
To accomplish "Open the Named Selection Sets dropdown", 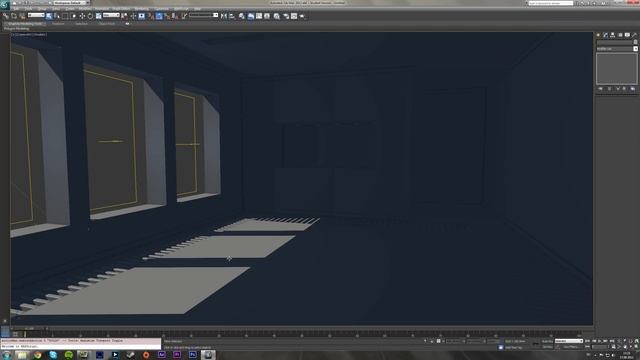I will (204, 15).
